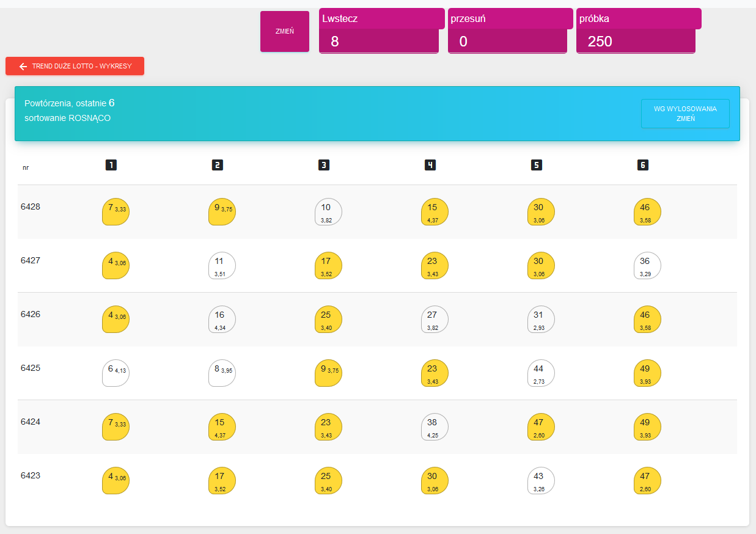This screenshot has width=756, height=534.
Task: Edit the próbka value 250
Action: coord(636,42)
